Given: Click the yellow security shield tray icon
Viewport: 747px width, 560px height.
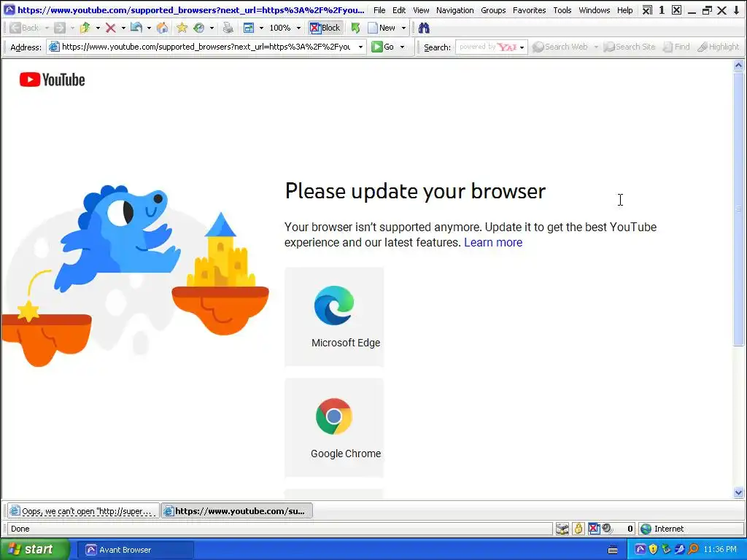Looking at the screenshot, I should pos(653,550).
